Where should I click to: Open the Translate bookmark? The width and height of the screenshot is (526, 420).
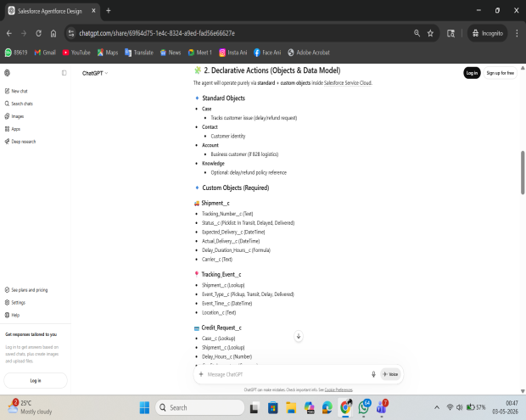139,53
